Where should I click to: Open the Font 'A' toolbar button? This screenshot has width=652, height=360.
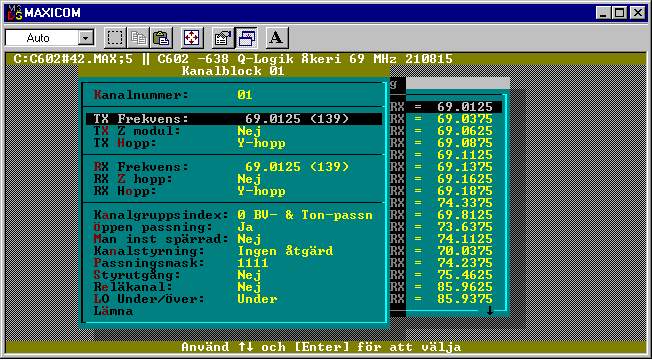point(277,38)
